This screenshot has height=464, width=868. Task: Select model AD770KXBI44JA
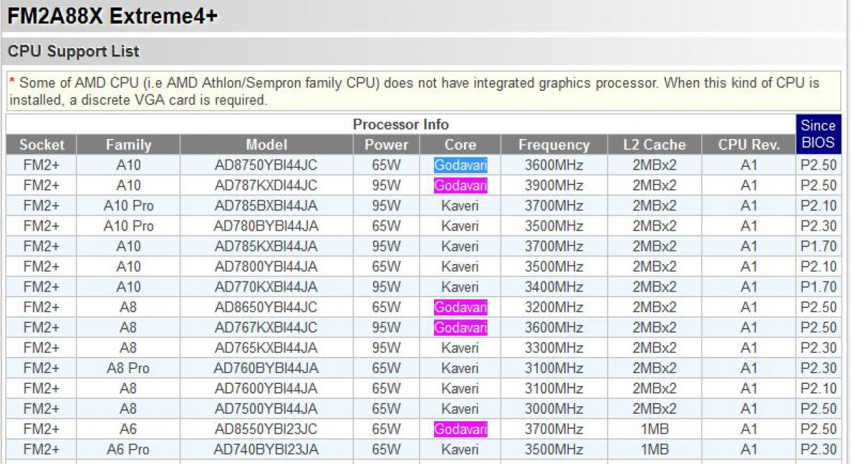pyautogui.click(x=266, y=287)
